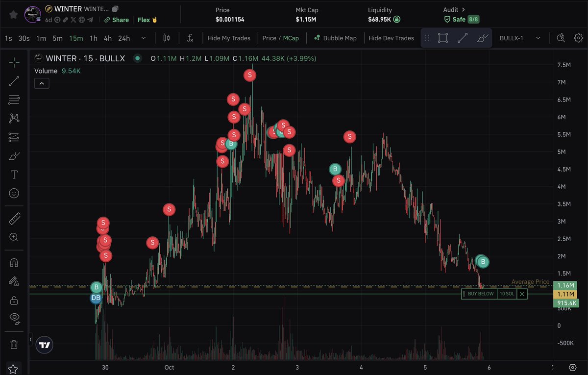Favorite WINTER with the header star
The width and height of the screenshot is (588, 375).
(13, 15)
